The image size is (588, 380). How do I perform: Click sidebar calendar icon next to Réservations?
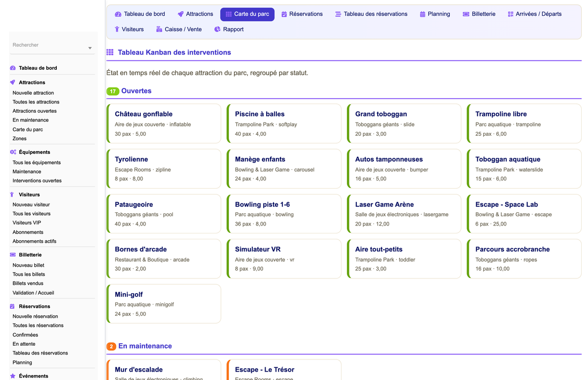click(x=13, y=306)
